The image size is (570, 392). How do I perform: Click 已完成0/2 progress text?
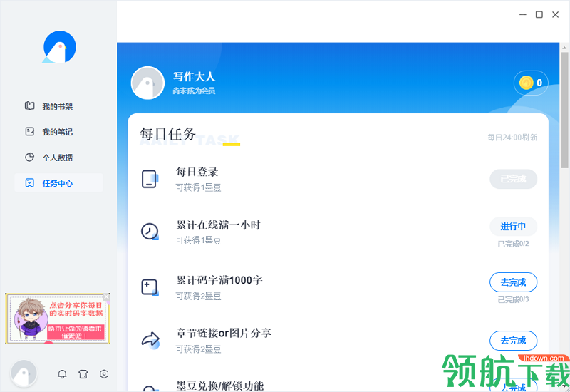pyautogui.click(x=513, y=244)
